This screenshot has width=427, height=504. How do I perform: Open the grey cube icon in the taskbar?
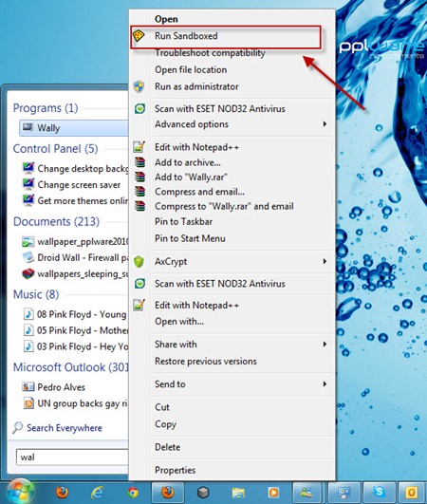(x=203, y=492)
